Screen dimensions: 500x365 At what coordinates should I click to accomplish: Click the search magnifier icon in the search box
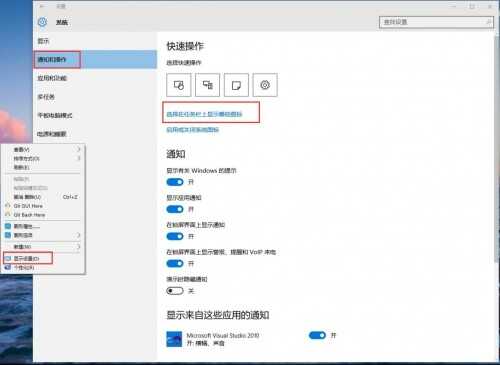click(x=488, y=22)
